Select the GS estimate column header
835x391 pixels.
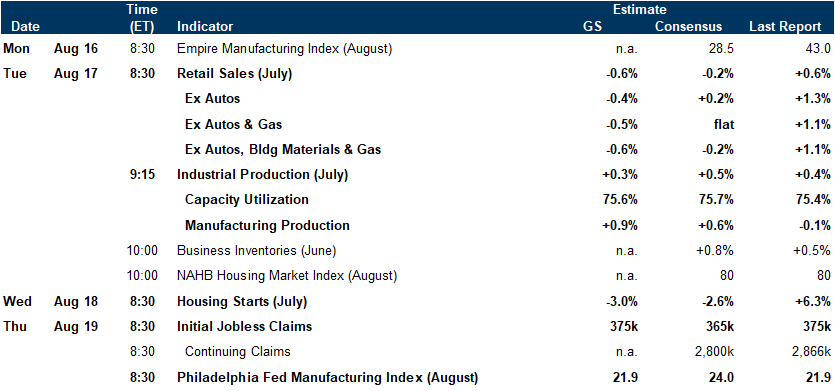[593, 27]
